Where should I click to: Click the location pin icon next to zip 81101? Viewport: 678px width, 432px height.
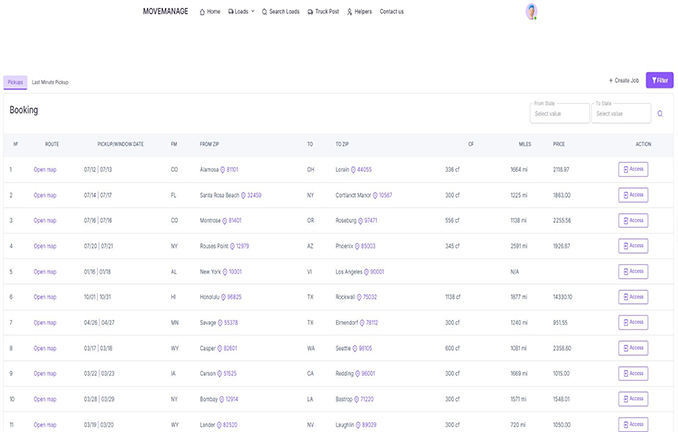click(222, 170)
